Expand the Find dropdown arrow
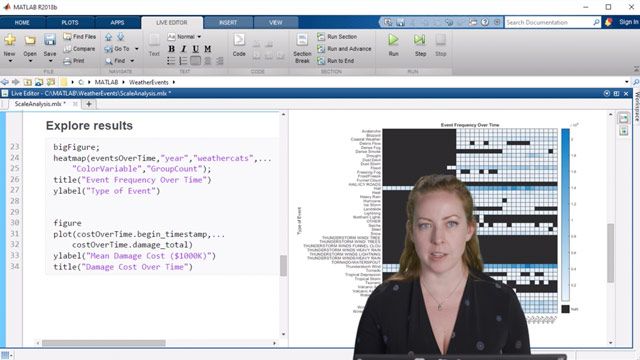This screenshot has height=360, width=640. [132, 61]
